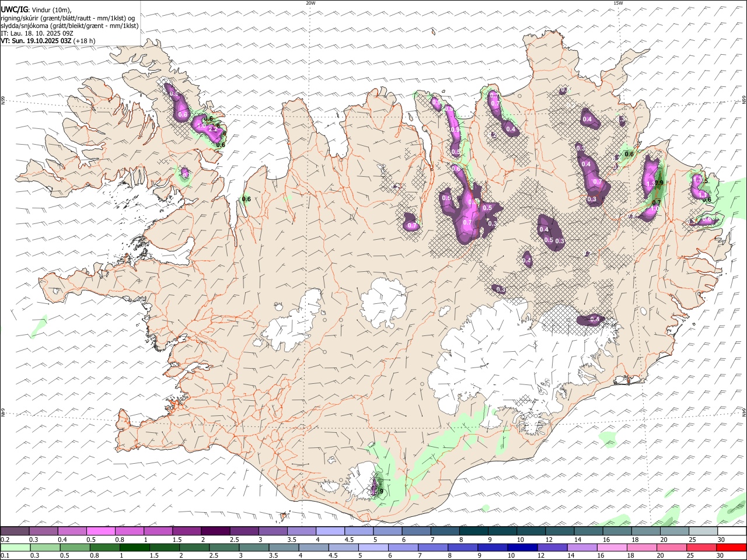The width and height of the screenshot is (747, 560).
Task: Click the 25 label on the upper scale
Action: coord(692,540)
